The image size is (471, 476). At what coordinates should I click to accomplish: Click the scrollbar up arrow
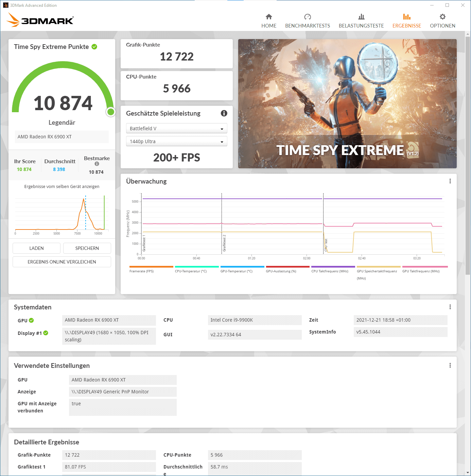(468, 34)
